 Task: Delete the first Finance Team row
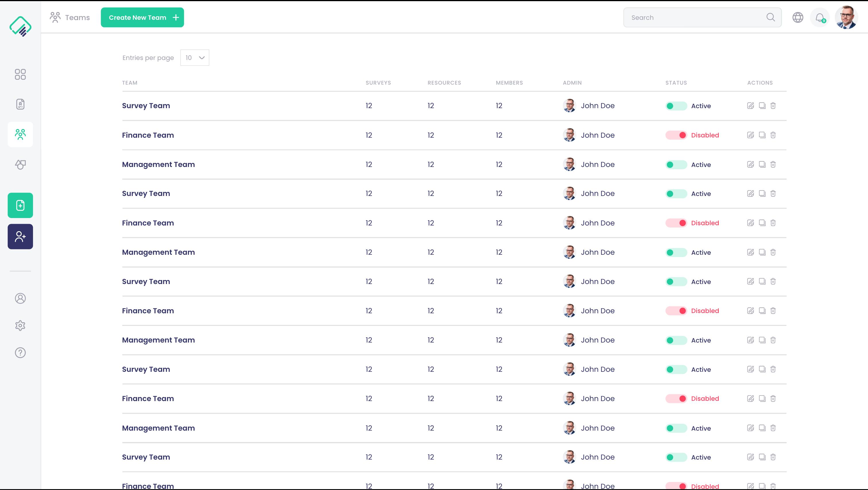[773, 135]
